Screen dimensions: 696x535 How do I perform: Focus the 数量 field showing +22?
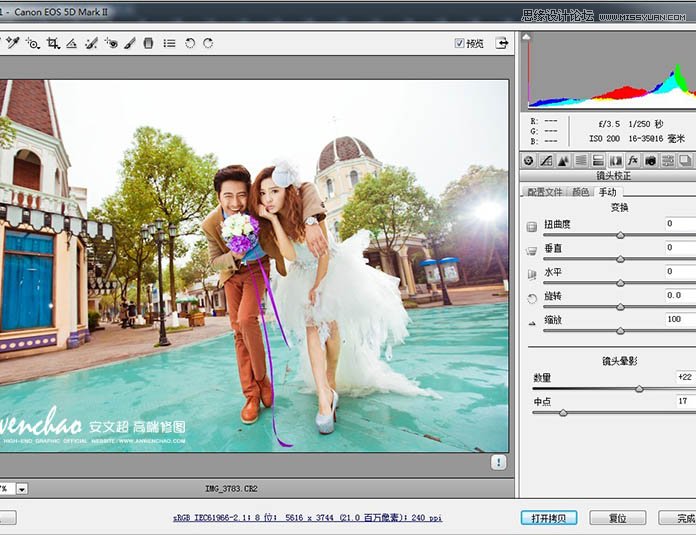coord(685,377)
